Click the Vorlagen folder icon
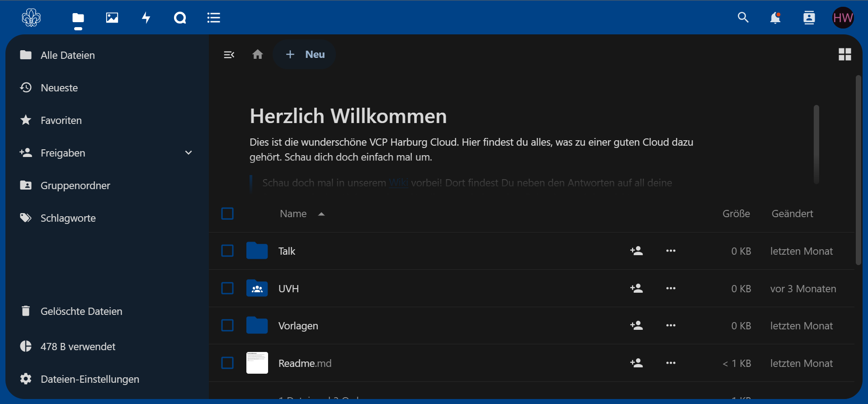This screenshot has width=868, height=404. pos(257,325)
